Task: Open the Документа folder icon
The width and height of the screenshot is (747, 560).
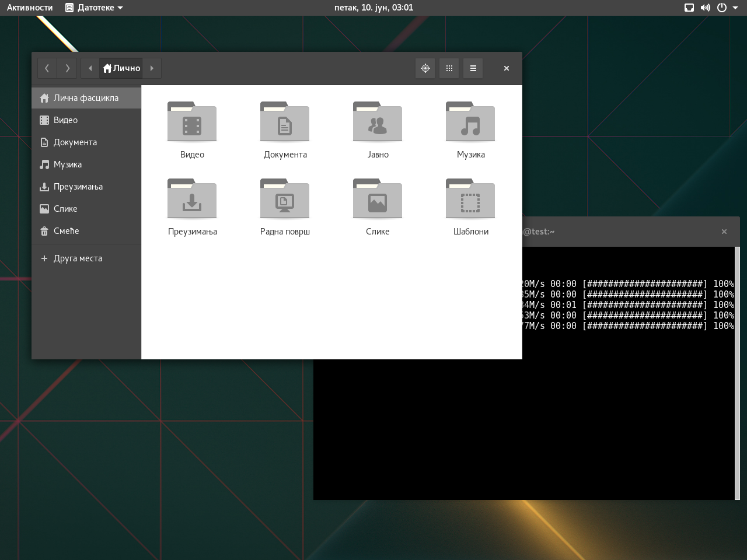Action: [285, 122]
